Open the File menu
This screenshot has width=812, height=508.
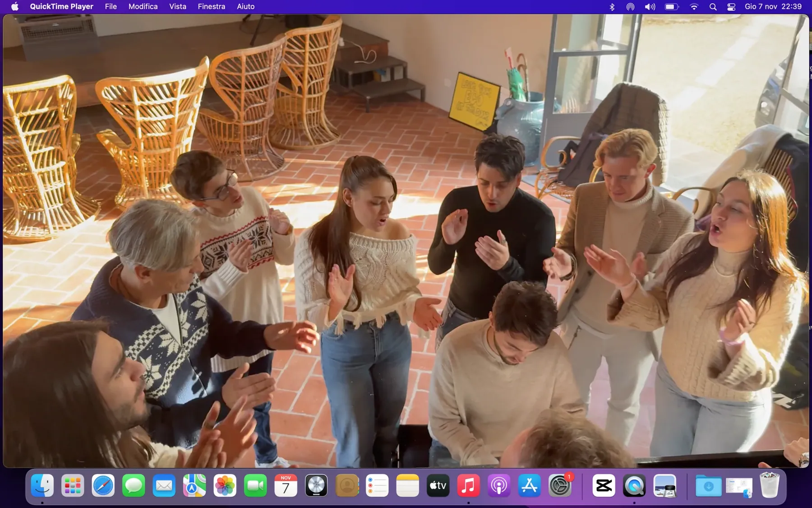point(111,6)
